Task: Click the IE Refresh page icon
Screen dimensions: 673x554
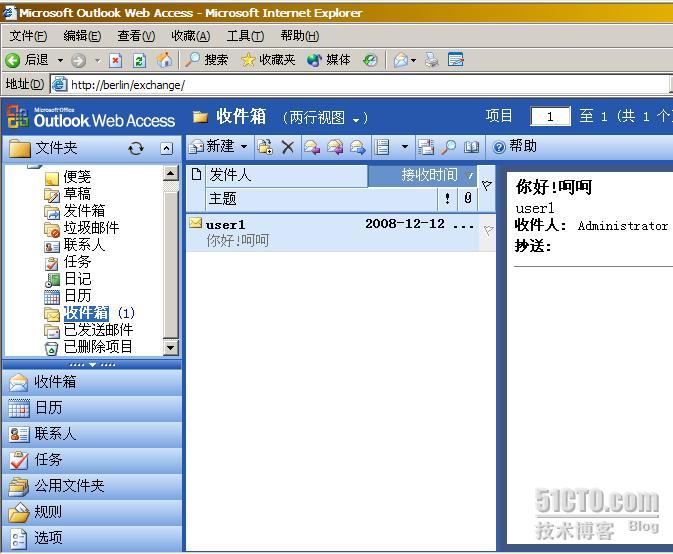Action: tap(139, 61)
